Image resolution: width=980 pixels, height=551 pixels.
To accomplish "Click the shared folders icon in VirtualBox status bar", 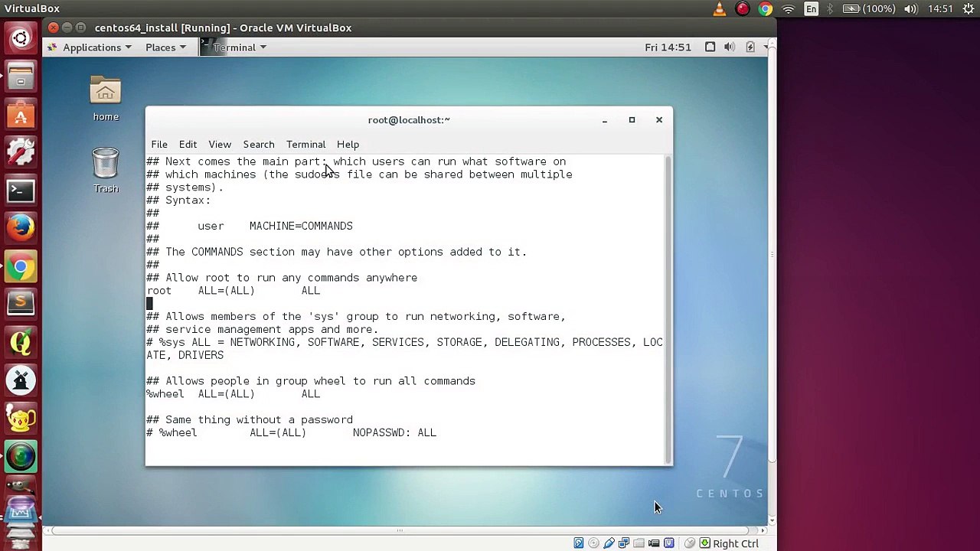I will [639, 543].
